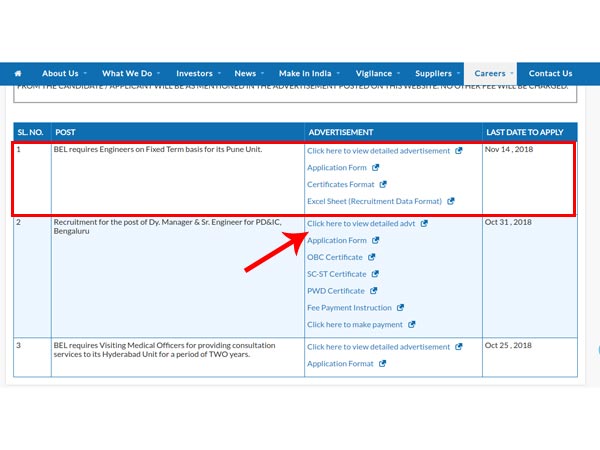The width and height of the screenshot is (600, 450).
Task: Select the Careers tab
Action: click(490, 73)
